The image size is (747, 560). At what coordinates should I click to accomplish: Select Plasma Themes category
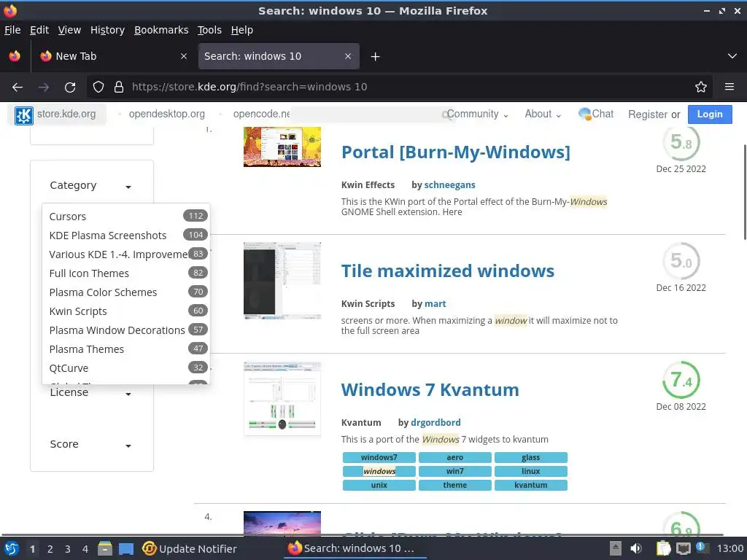point(125,349)
